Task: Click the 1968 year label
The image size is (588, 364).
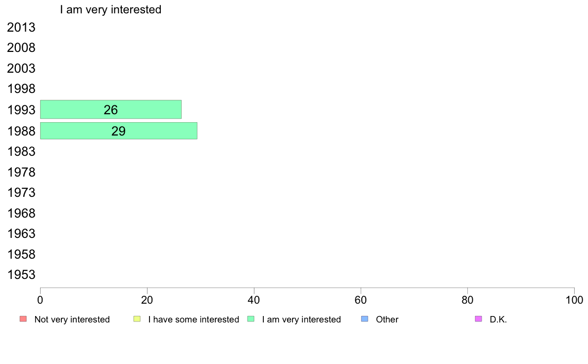Action: pos(21,213)
